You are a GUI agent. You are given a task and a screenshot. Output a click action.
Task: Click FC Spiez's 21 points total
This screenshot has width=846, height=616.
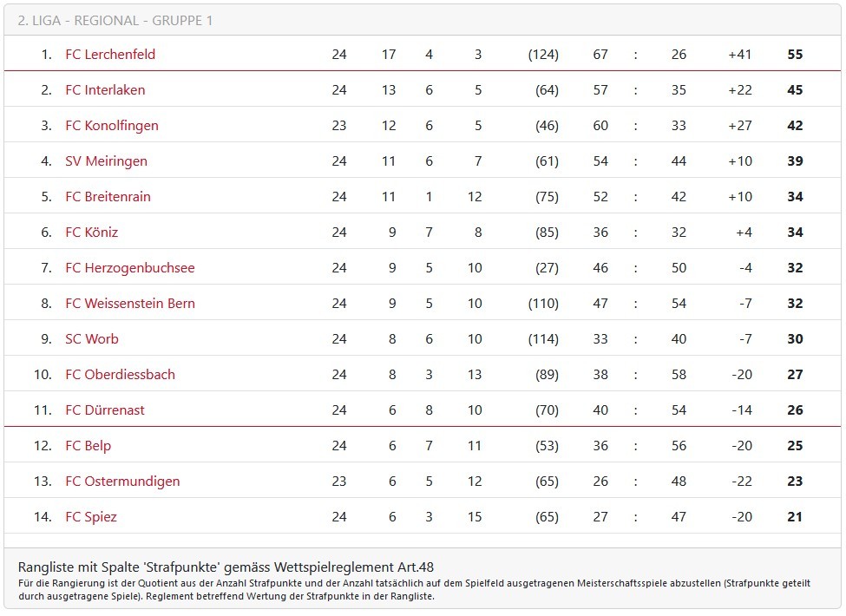tap(795, 517)
